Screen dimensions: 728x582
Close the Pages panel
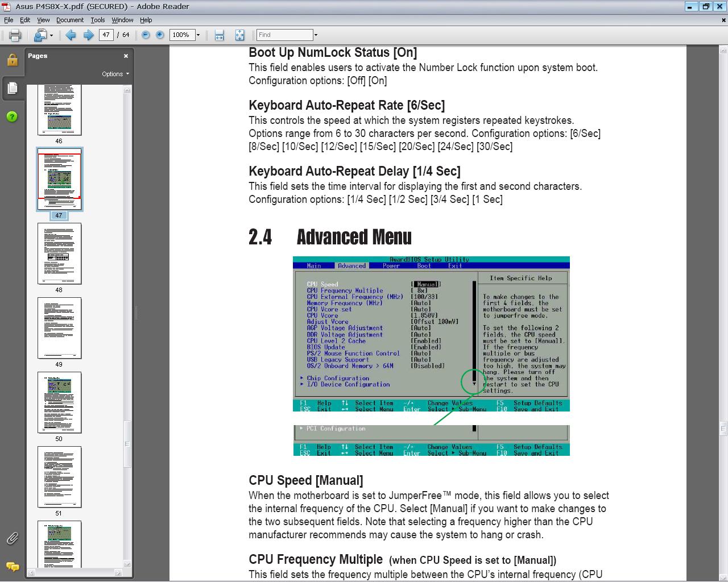126,56
